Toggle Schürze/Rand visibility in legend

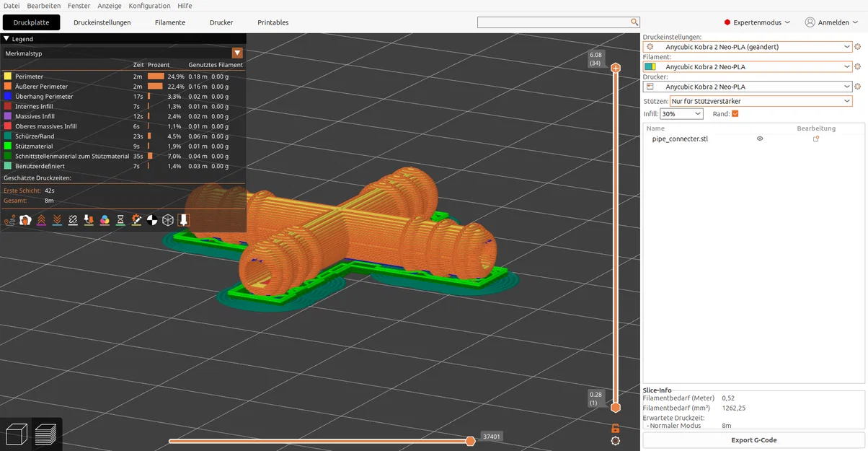(x=123, y=136)
